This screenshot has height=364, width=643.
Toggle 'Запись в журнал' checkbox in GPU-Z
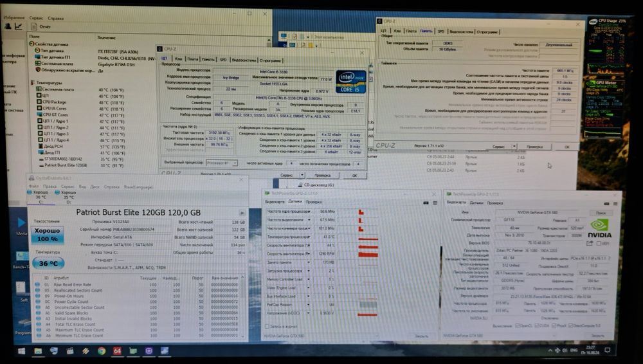point(267,327)
